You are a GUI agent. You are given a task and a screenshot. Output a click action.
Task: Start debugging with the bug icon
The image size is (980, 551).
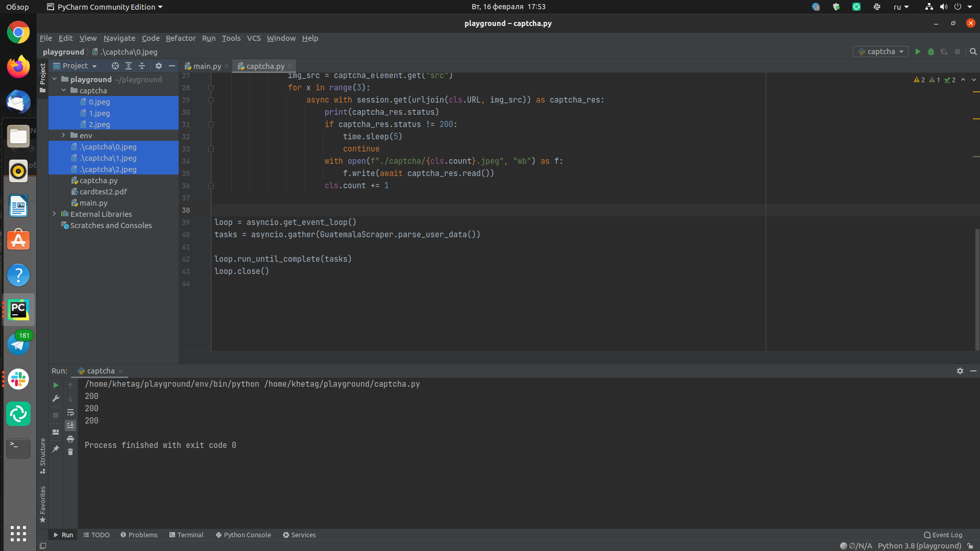931,52
